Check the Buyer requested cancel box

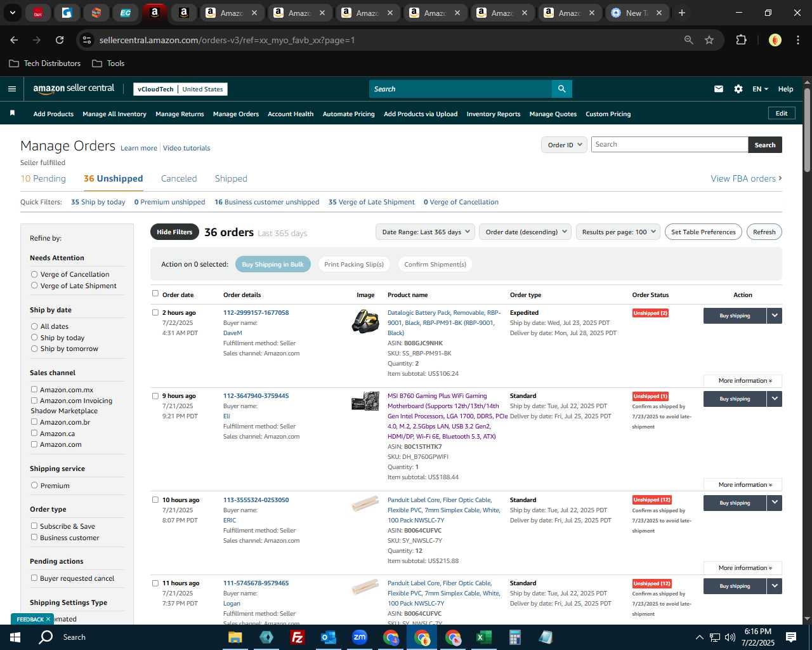pos(34,578)
